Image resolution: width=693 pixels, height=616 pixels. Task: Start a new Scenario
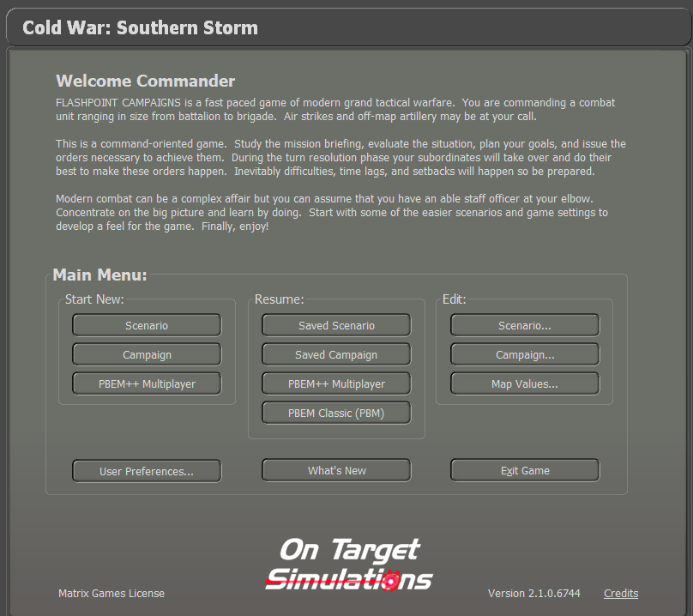click(147, 325)
